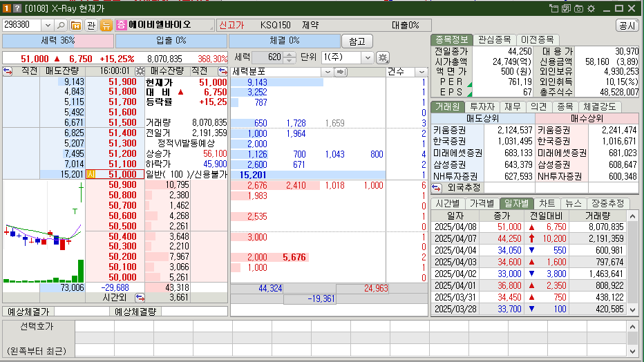Image resolution: width=644 pixels, height=362 pixels.
Task: Click the gear icon next to 16:00:01
Action: tap(140, 71)
